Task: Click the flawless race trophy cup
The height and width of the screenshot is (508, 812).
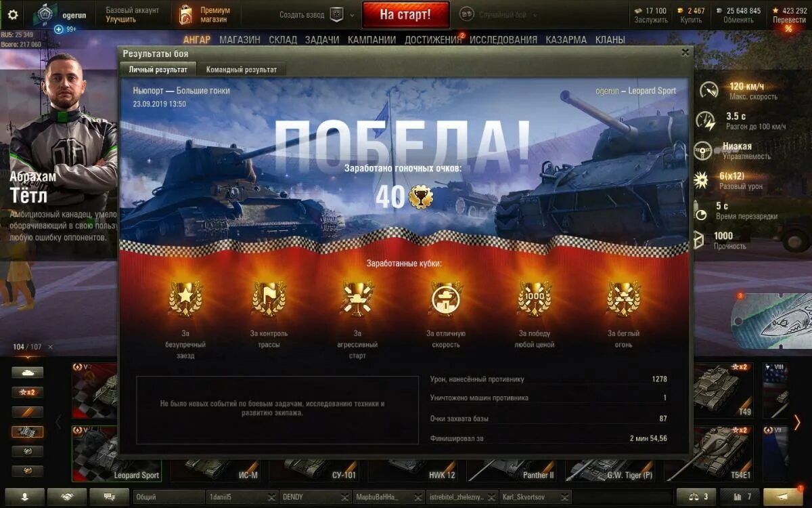Action: click(x=184, y=299)
